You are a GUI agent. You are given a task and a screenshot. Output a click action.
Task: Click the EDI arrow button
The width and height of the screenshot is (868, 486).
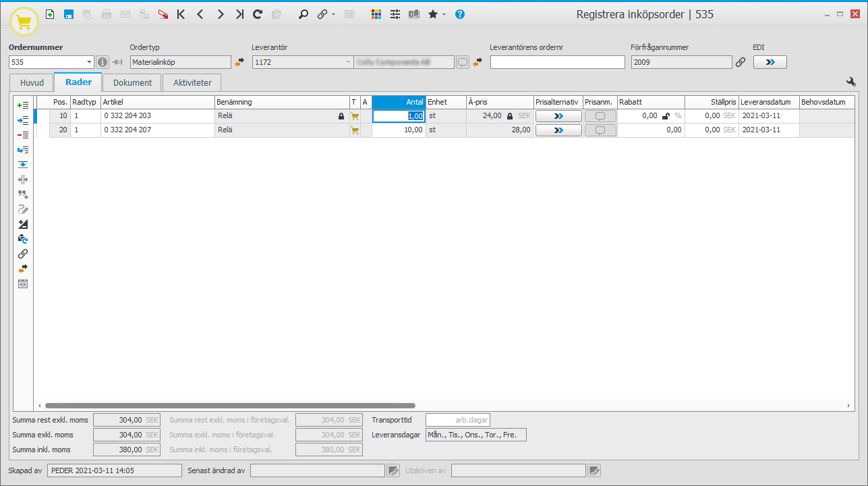coord(770,62)
